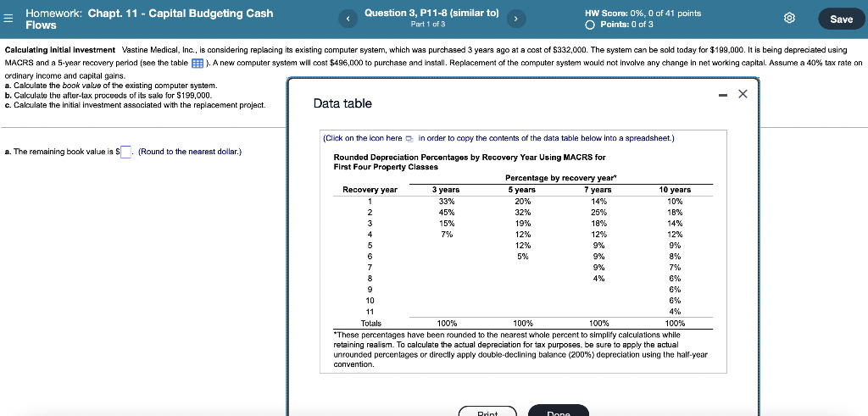This screenshot has width=868, height=416.
Task: Click the 'Data table' heading
Action: coord(342,103)
